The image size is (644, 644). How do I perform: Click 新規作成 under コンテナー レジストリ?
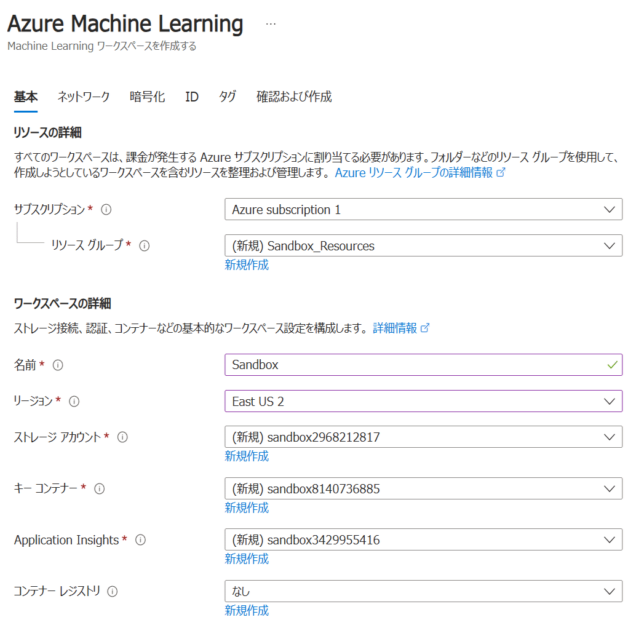[247, 610]
